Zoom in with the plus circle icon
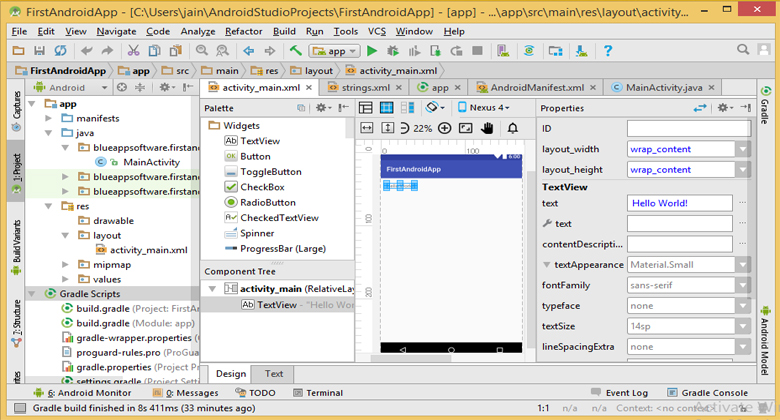 pos(445,128)
